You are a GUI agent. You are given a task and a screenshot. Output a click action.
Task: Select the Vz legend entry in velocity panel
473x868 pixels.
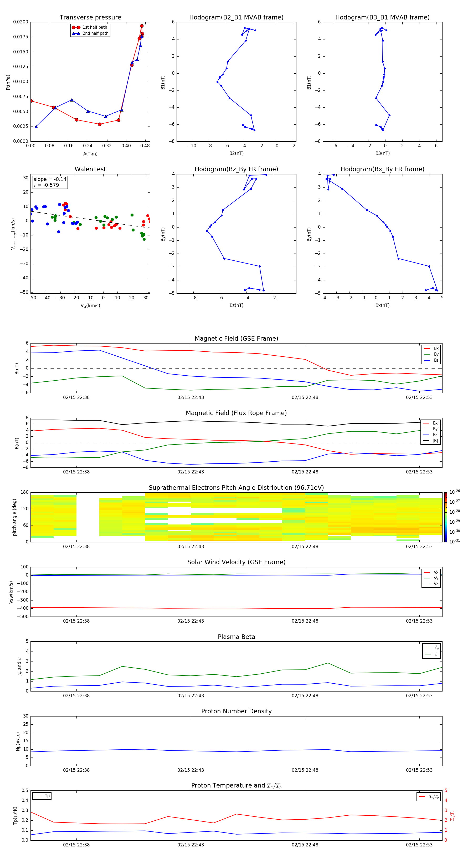[431, 584]
